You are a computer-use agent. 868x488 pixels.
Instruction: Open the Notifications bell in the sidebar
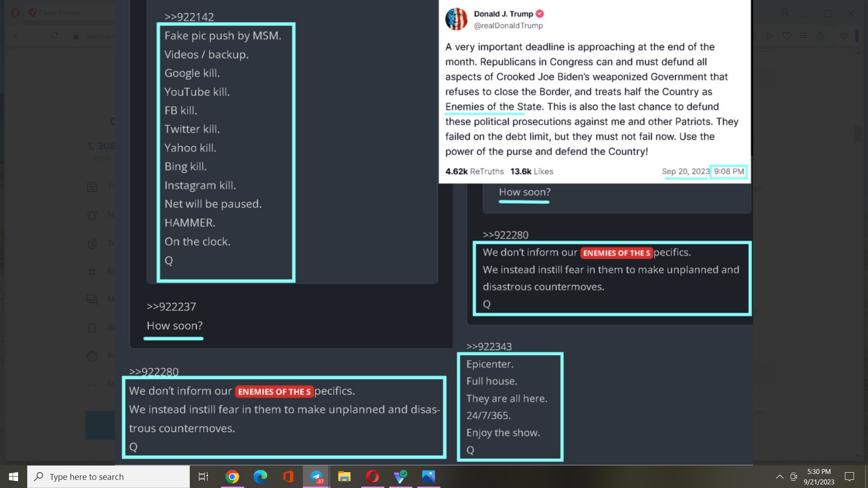tap(92, 215)
